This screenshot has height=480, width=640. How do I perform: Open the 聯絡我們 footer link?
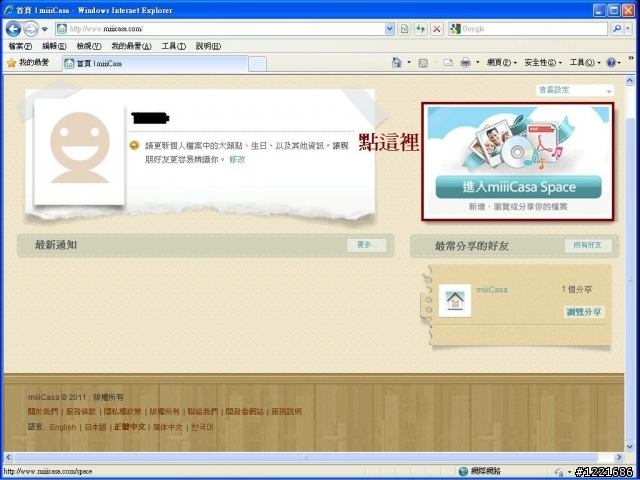(x=203, y=411)
